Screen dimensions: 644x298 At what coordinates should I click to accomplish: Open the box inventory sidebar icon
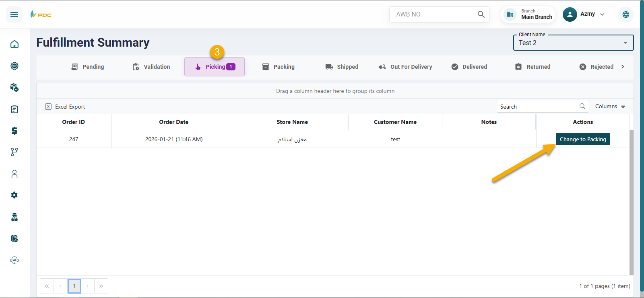coord(14,238)
